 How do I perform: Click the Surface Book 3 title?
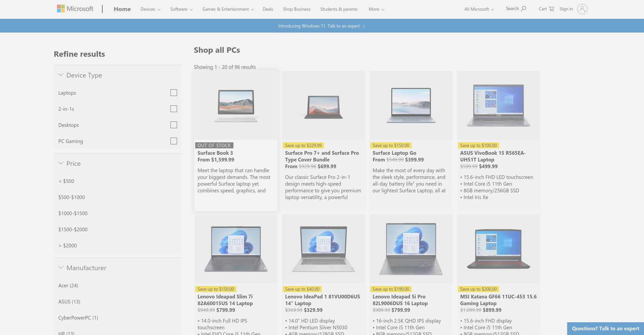215,153
